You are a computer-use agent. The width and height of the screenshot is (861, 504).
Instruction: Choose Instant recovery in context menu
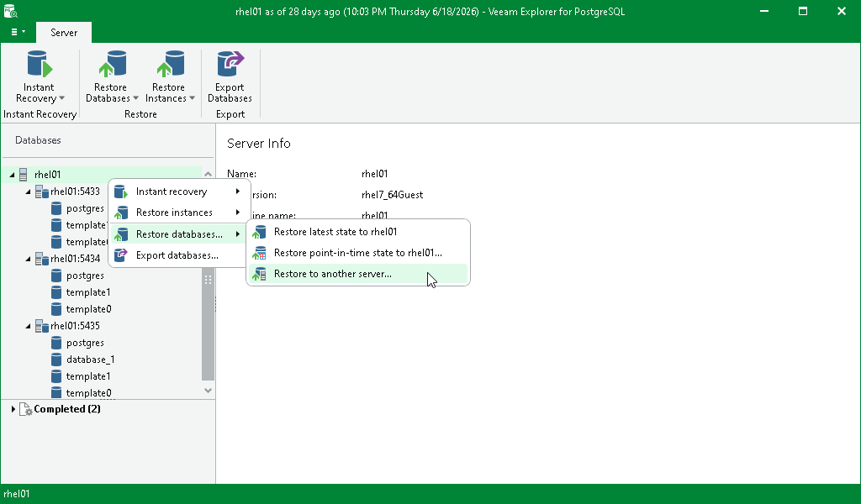(x=179, y=192)
